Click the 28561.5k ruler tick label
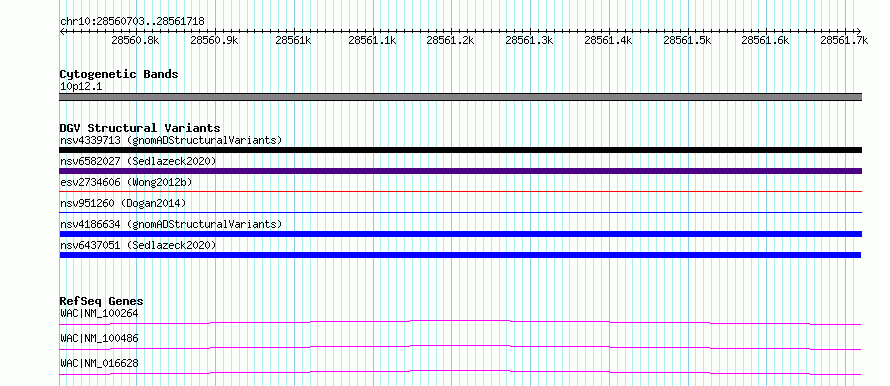 tap(687, 41)
